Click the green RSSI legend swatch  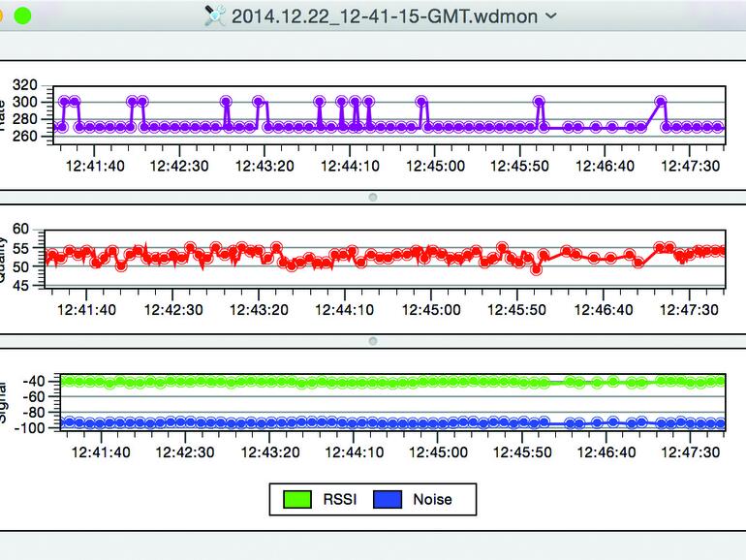pos(297,499)
